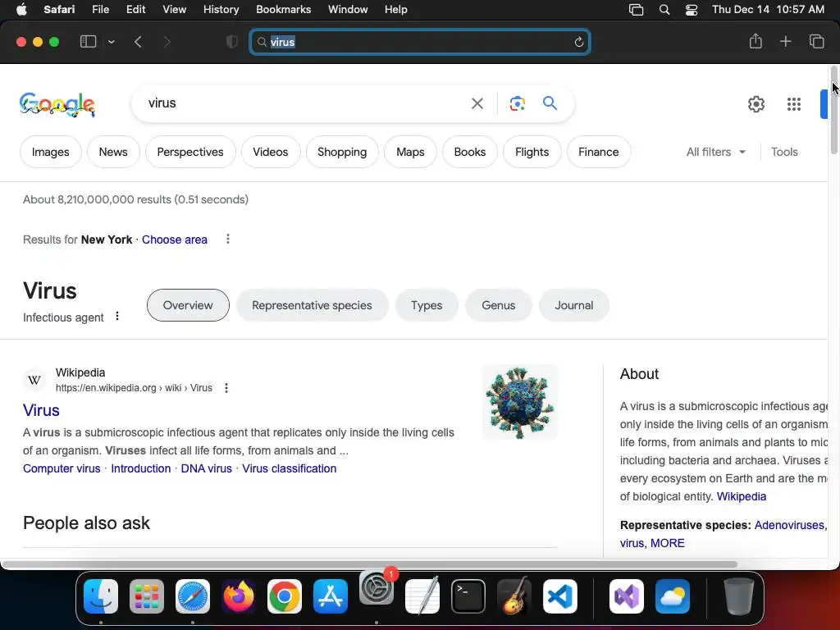The height and width of the screenshot is (630, 840).
Task: Open the Adenoviruses link
Action: pyautogui.click(x=789, y=525)
